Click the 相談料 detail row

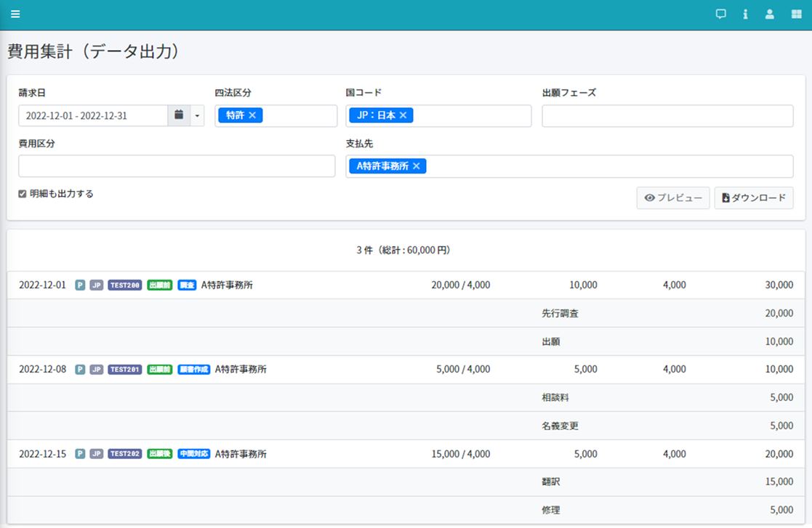pos(406,398)
